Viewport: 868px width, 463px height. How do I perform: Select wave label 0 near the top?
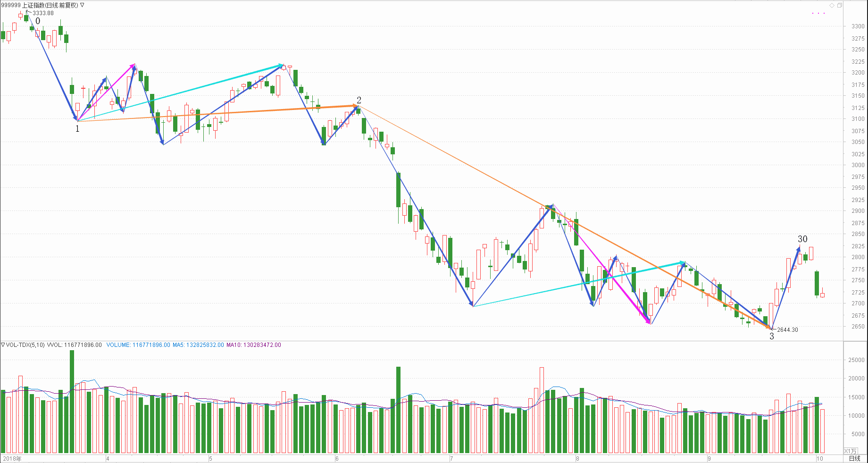[38, 21]
